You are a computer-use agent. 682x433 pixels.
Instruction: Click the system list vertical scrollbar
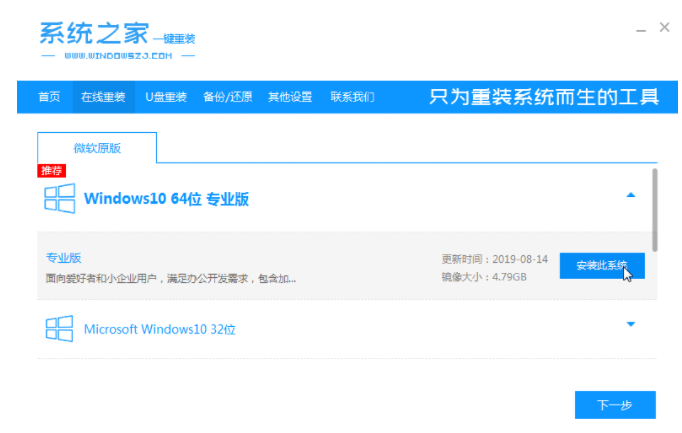pyautogui.click(x=654, y=210)
